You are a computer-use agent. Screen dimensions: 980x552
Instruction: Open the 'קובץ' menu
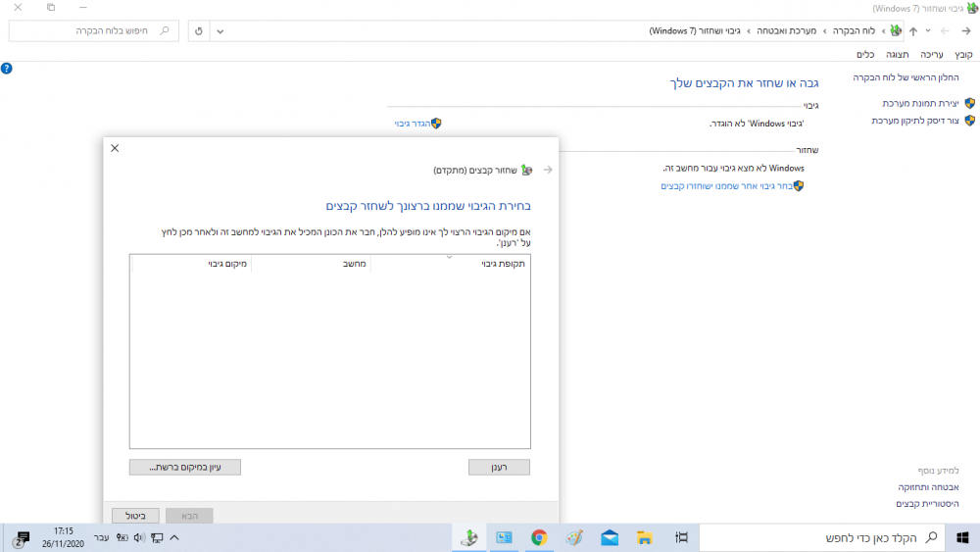pyautogui.click(x=963, y=55)
